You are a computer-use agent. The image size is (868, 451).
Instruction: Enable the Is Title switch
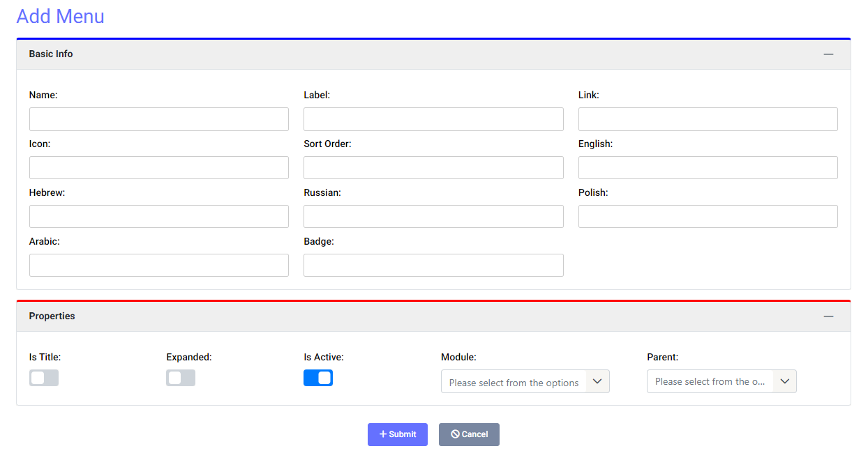(43, 377)
